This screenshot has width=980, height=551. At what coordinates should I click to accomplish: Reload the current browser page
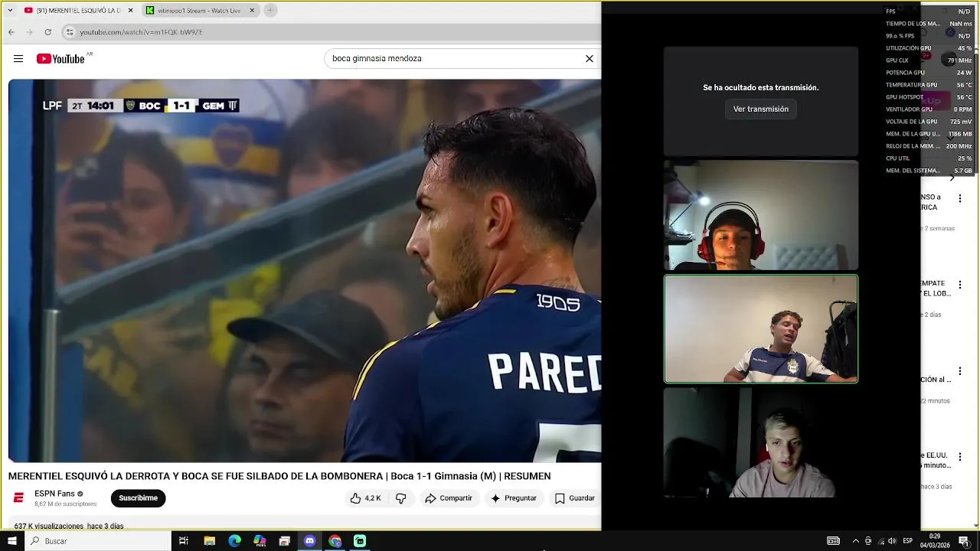tap(47, 32)
